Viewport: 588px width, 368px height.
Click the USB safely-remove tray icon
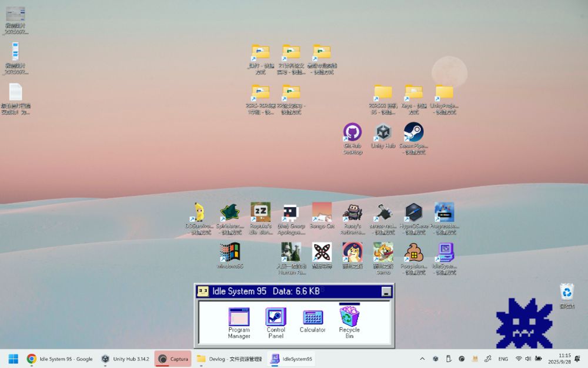[x=449, y=359]
